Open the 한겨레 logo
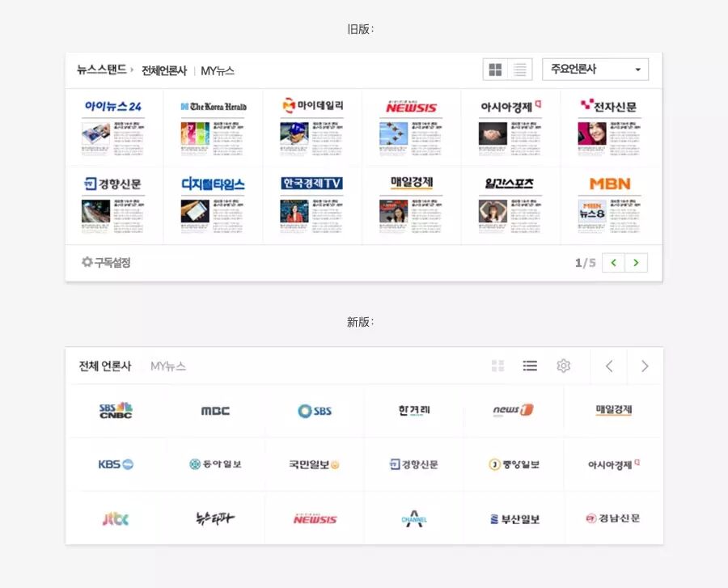Image resolution: width=728 pixels, height=588 pixels. tap(414, 410)
